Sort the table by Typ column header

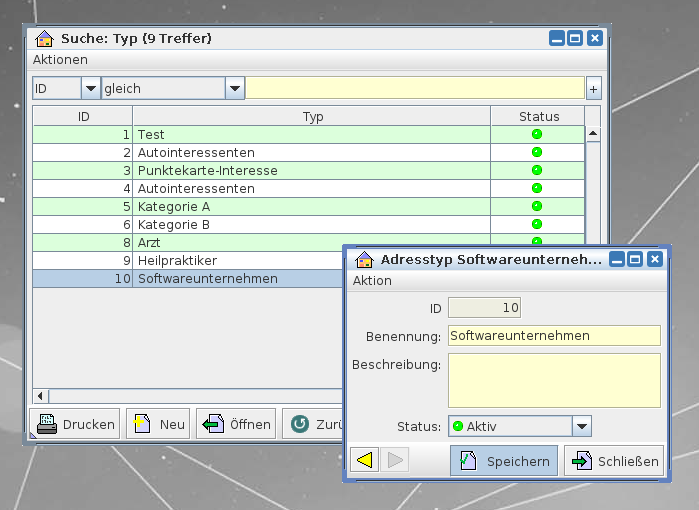pos(312,117)
